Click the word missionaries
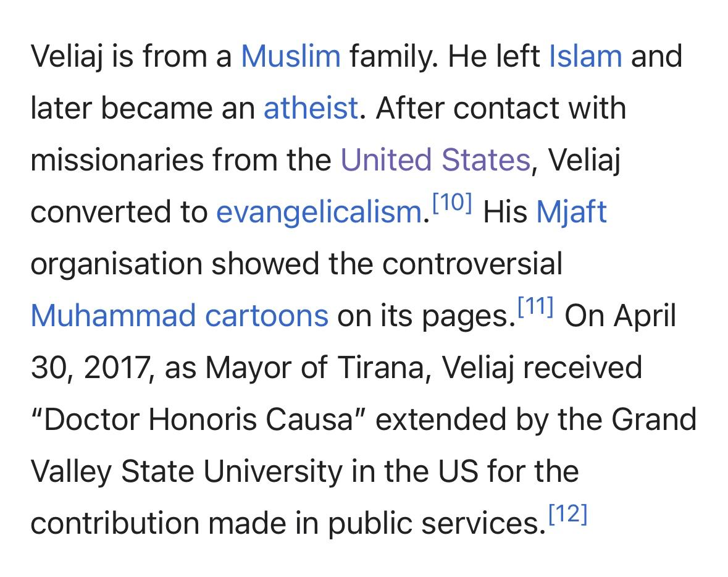The height and width of the screenshot is (577, 728). click(x=117, y=160)
